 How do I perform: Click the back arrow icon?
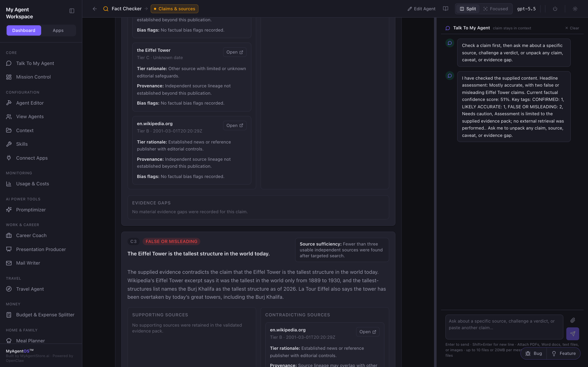click(x=95, y=9)
